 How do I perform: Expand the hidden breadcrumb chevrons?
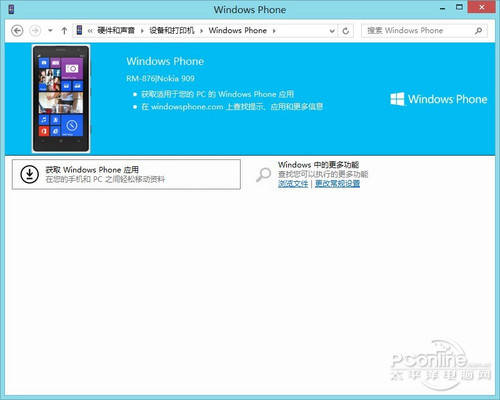point(90,31)
